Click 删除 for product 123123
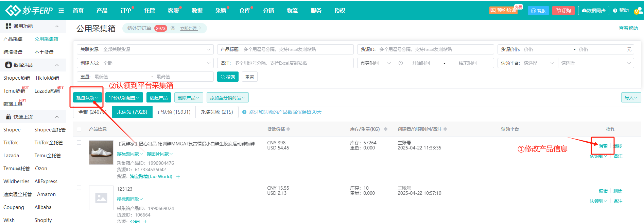 pyautogui.click(x=618, y=191)
